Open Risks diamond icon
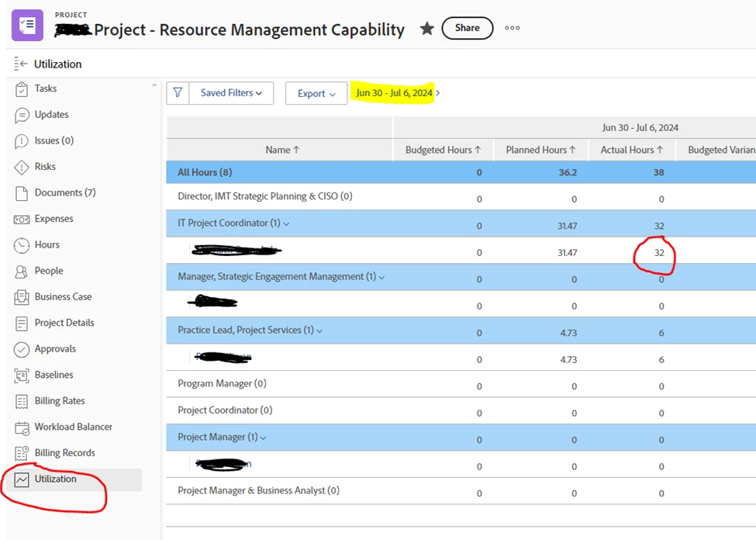756x540 pixels. (22, 167)
